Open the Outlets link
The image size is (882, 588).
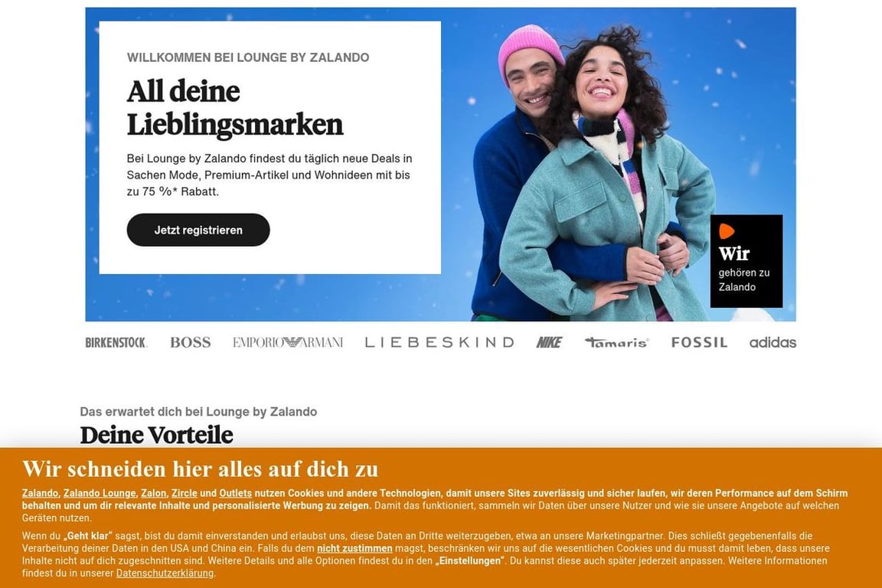pyautogui.click(x=236, y=494)
